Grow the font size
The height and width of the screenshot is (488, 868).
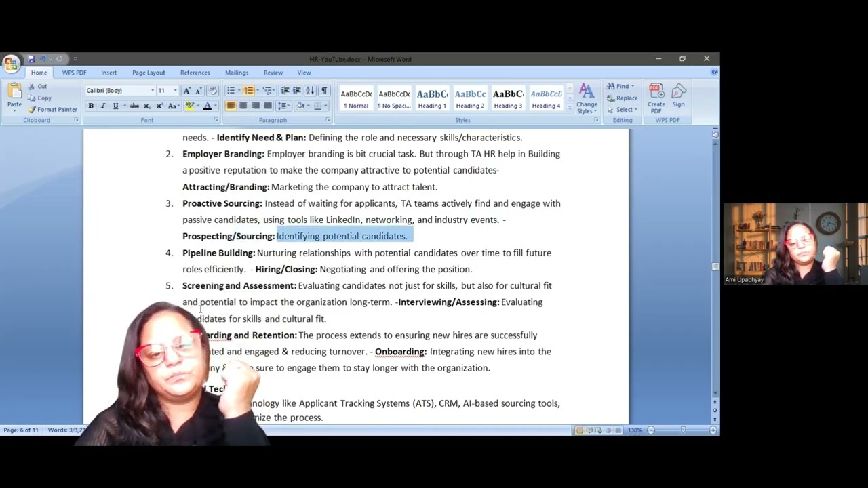[x=186, y=91]
